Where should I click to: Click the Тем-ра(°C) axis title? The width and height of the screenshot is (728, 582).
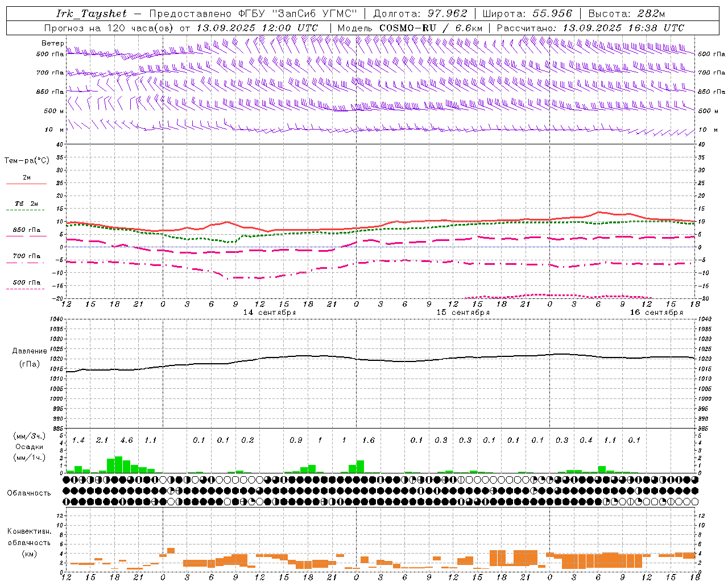[27, 161]
